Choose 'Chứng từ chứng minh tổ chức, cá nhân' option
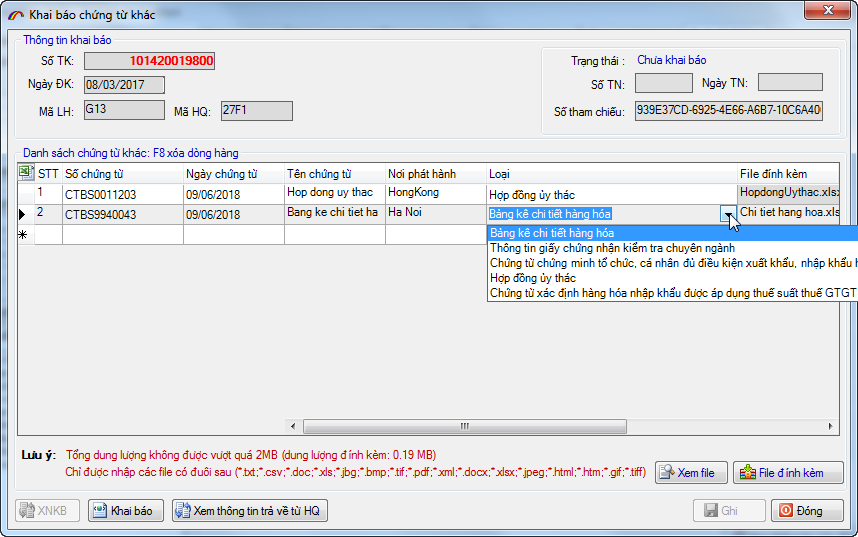 point(670,263)
